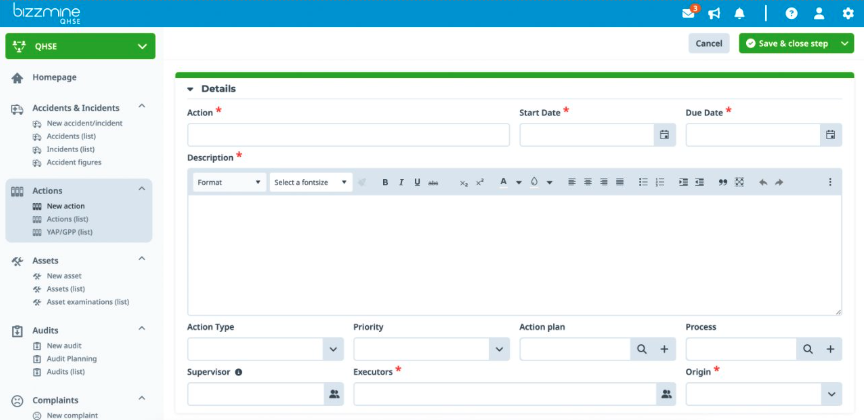Collapse the Accidents & Incidents menu
The width and height of the screenshot is (864, 420).
(x=142, y=106)
